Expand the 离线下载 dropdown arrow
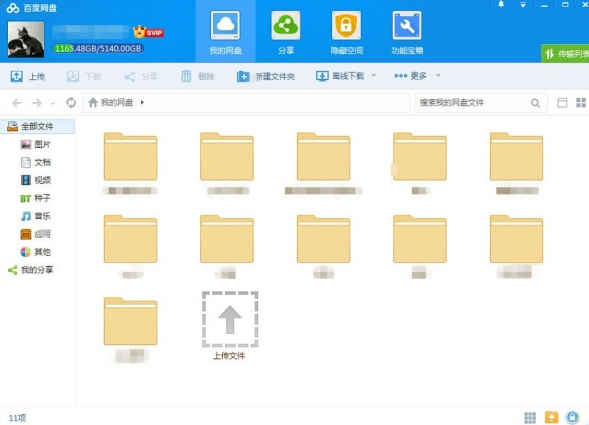Viewport: 589px width, 425px height. click(x=373, y=76)
